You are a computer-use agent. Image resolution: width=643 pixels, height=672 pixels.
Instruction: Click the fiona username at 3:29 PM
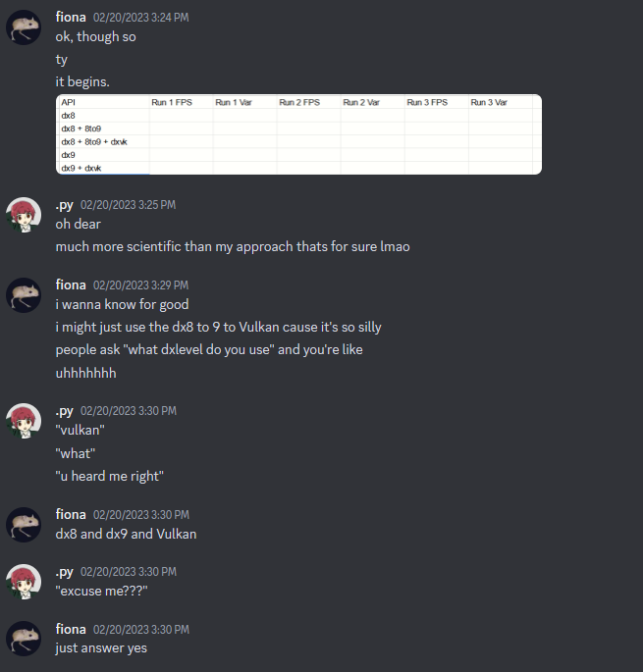point(71,285)
